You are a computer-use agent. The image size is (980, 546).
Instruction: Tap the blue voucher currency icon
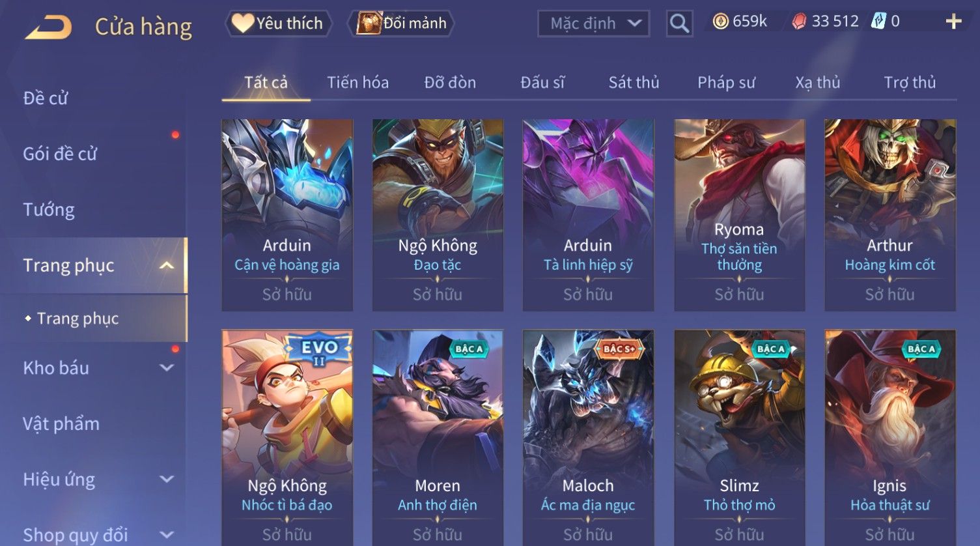click(x=878, y=22)
